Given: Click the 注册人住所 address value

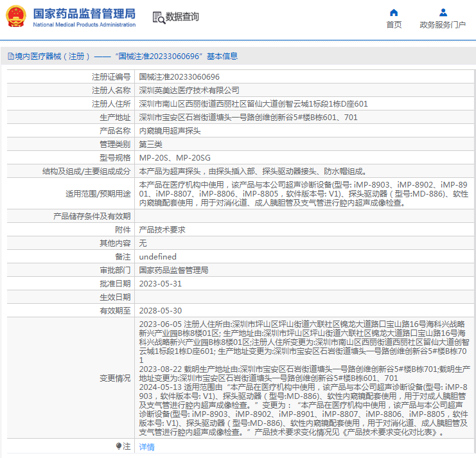Looking at the screenshot, I should click(x=253, y=104).
